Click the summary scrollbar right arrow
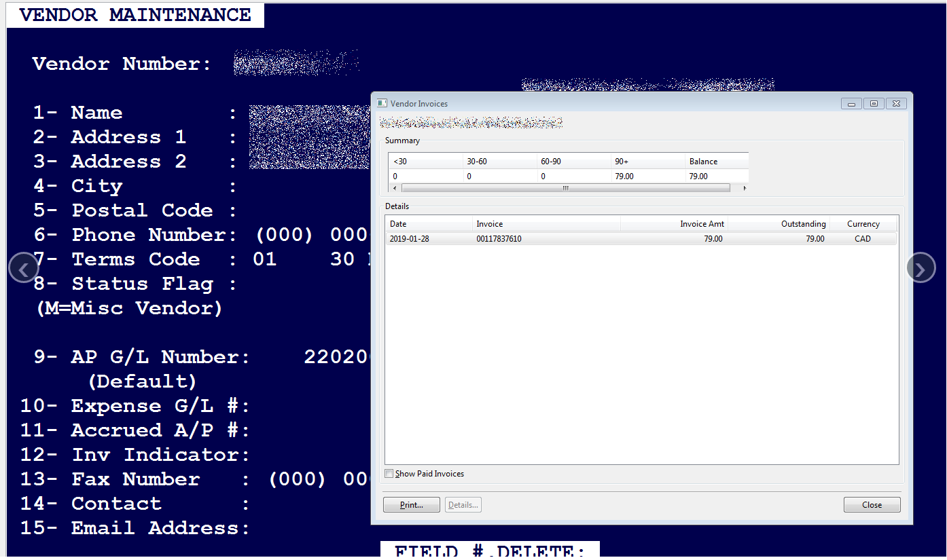 click(744, 188)
